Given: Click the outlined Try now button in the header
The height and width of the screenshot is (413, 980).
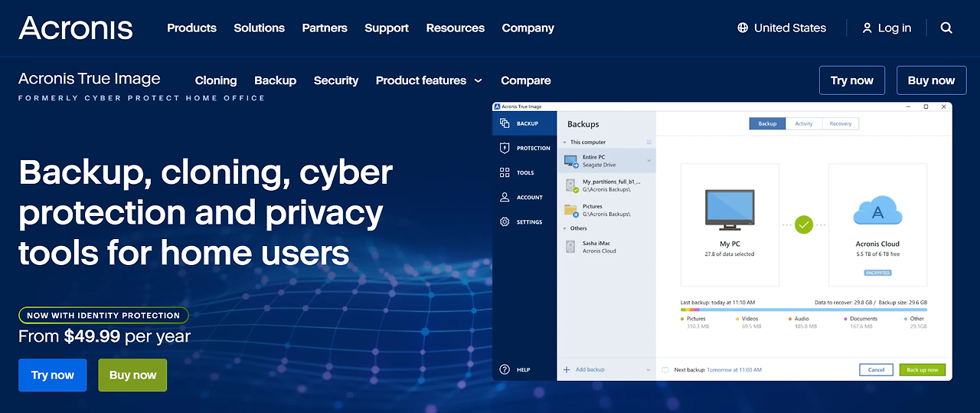Looking at the screenshot, I should point(852,80).
